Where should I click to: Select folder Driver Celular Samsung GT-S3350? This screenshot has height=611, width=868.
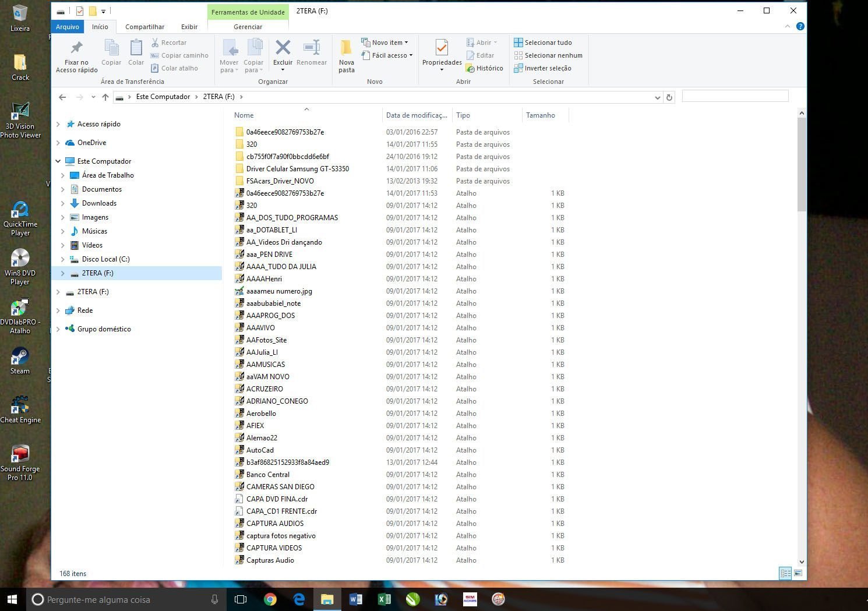(297, 169)
